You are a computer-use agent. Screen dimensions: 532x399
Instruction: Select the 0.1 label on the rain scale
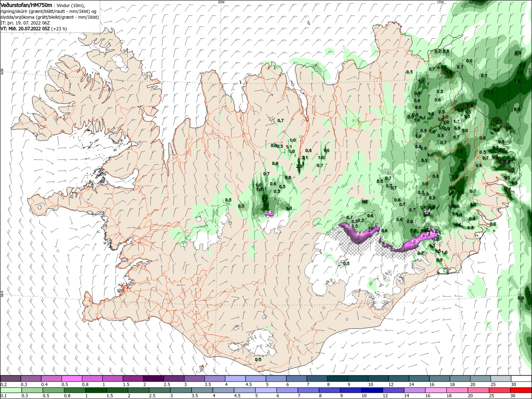point(3,396)
